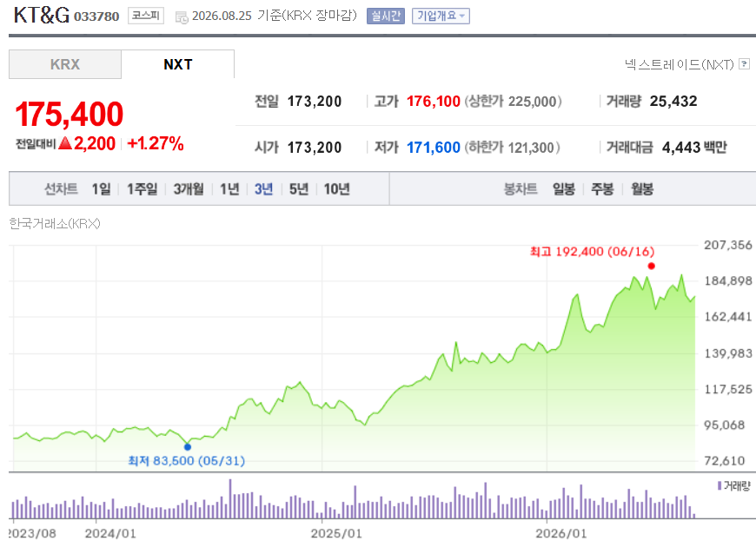This screenshot has width=756, height=547.
Task: Click the 2025/01 axis label
Action: click(336, 533)
